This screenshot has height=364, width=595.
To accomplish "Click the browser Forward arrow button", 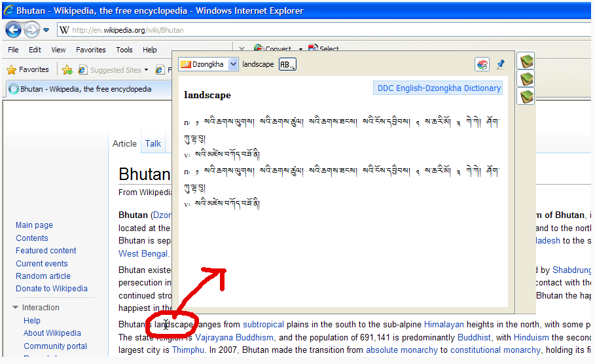I will 31,29.
